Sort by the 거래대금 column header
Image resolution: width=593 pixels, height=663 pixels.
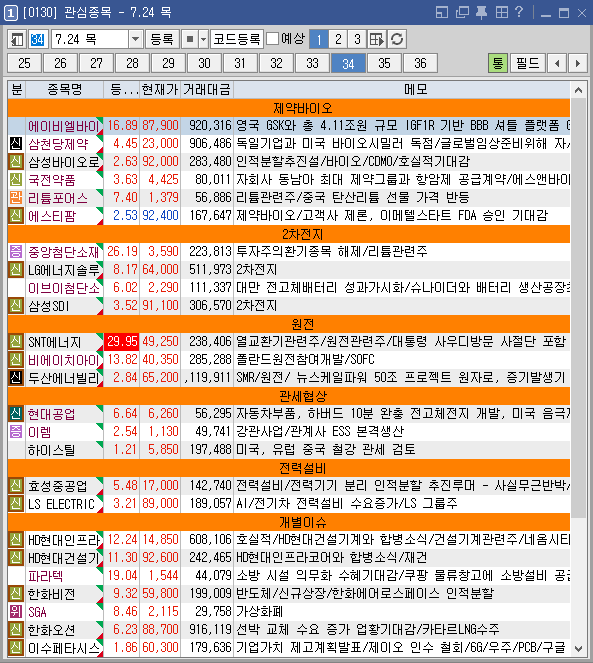[207, 90]
